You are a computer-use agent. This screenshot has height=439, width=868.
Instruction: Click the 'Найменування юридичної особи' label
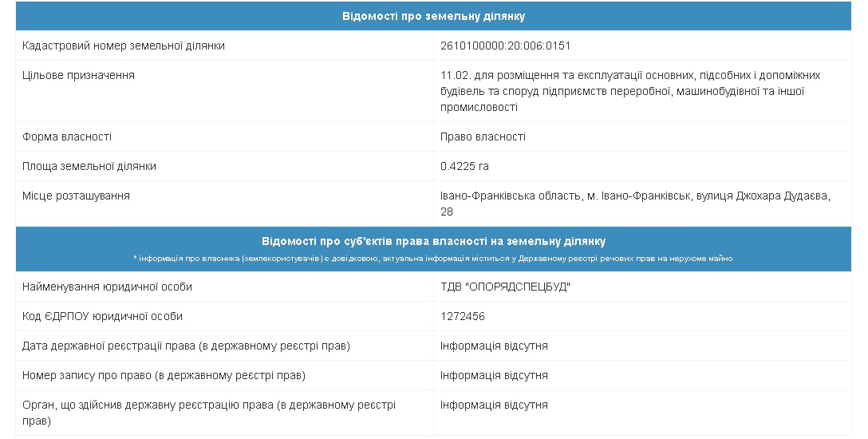(107, 287)
